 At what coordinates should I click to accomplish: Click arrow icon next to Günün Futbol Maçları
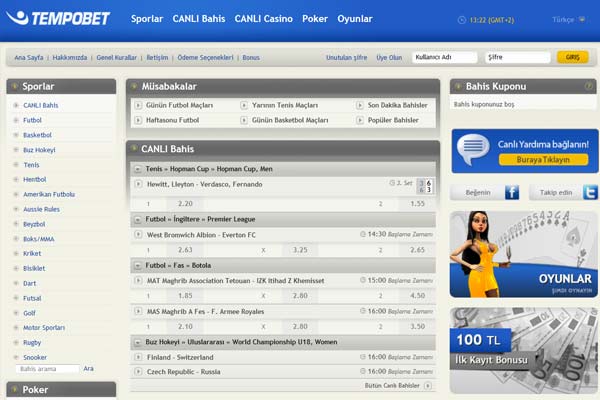tap(138, 105)
